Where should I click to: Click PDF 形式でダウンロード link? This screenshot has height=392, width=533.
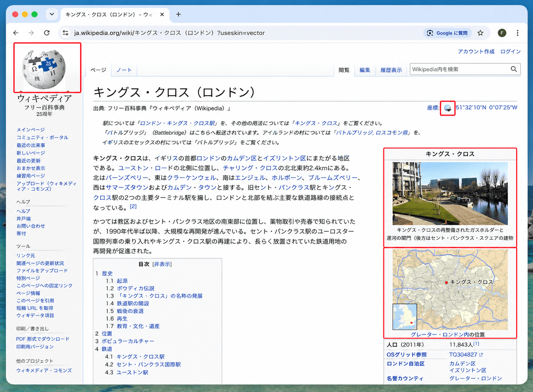(43, 339)
